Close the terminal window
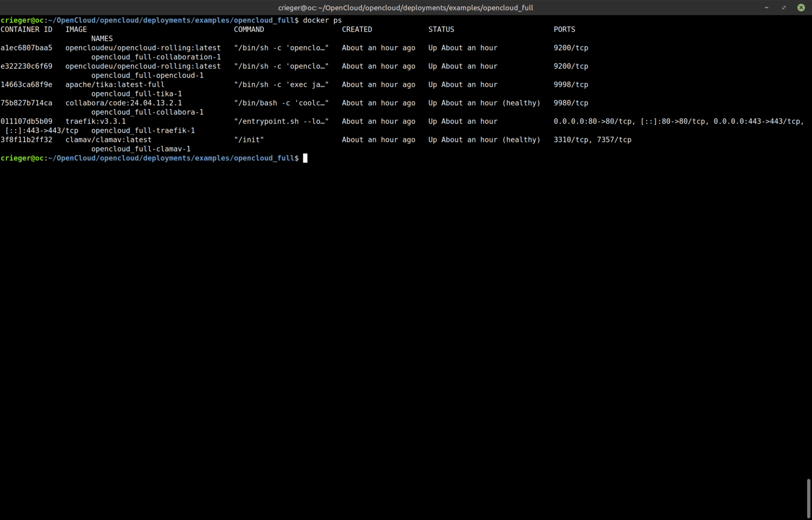This screenshot has width=812, height=520. click(801, 7)
